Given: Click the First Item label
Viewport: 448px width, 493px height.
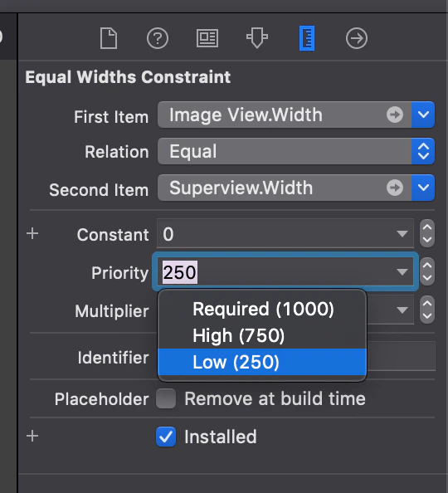Looking at the screenshot, I should (x=111, y=117).
